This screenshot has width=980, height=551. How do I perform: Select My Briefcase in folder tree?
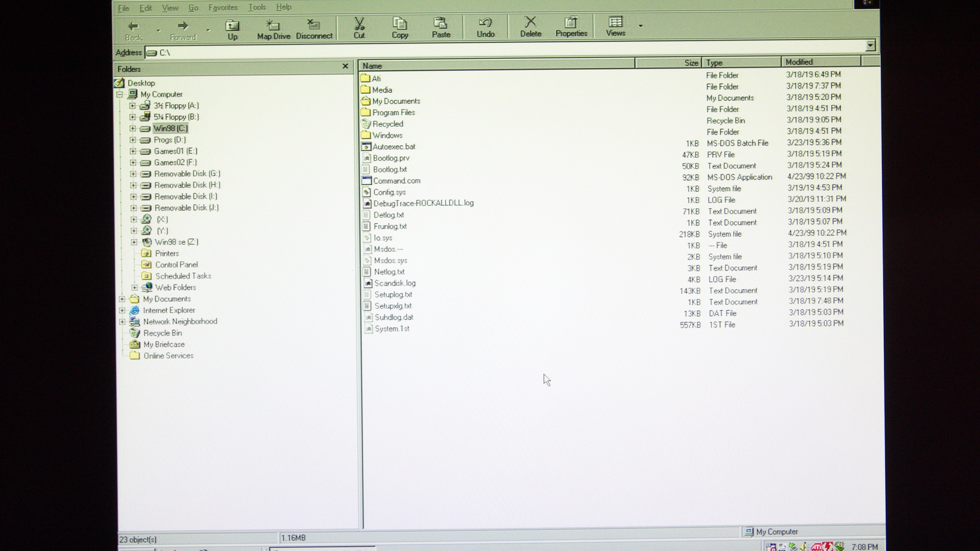[x=164, y=344]
